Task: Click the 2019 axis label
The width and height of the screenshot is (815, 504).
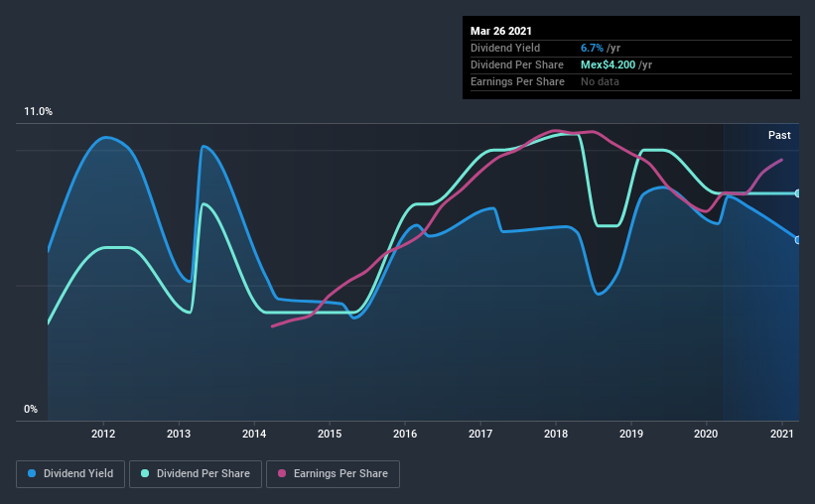Action: coord(631,434)
